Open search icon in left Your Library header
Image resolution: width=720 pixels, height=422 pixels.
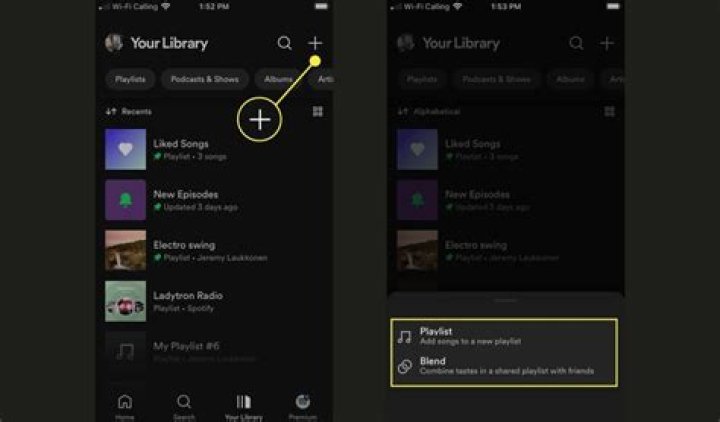point(284,43)
